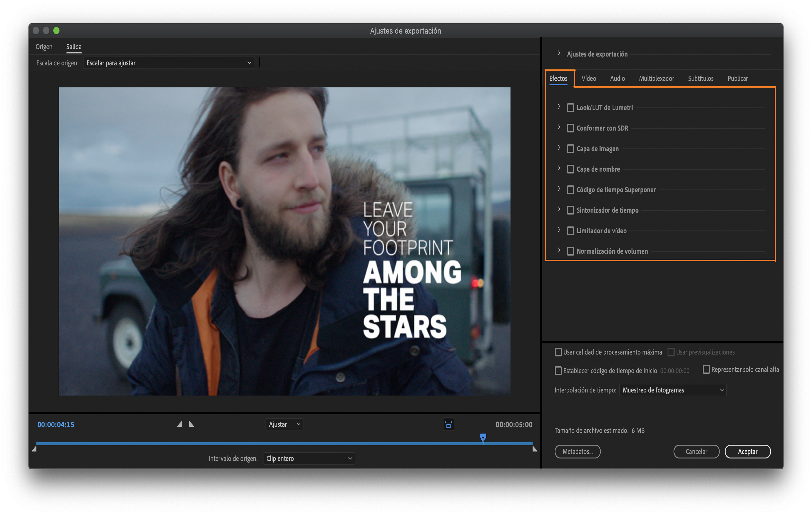The width and height of the screenshot is (812, 515).
Task: Click the Set In Point triangle icon
Action: [x=180, y=424]
